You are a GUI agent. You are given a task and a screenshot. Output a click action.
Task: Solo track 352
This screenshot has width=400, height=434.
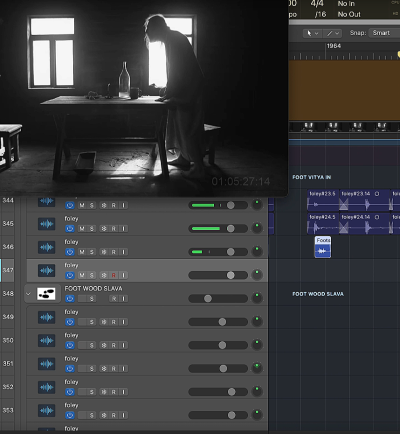click(92, 392)
